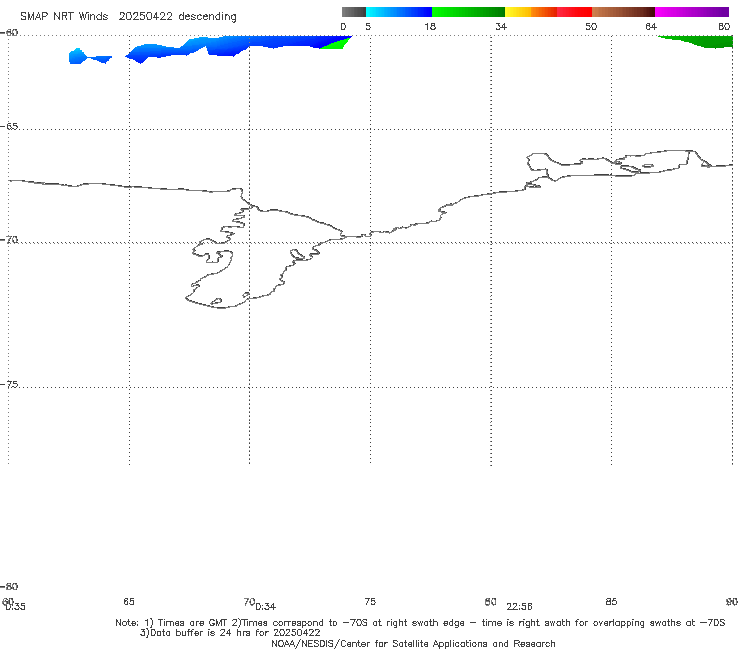The height and width of the screenshot is (650, 740).
Task: Click the gray segment of the wind color bar
Action: 353,12
